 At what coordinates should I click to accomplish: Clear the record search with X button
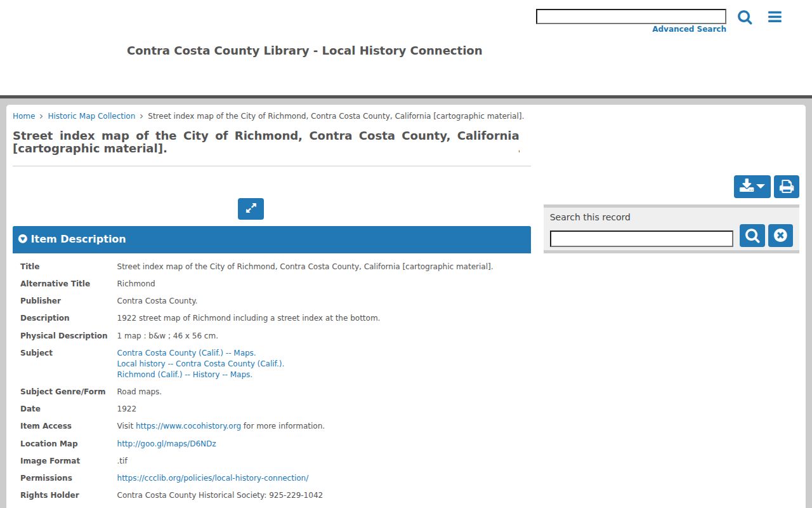coord(780,236)
